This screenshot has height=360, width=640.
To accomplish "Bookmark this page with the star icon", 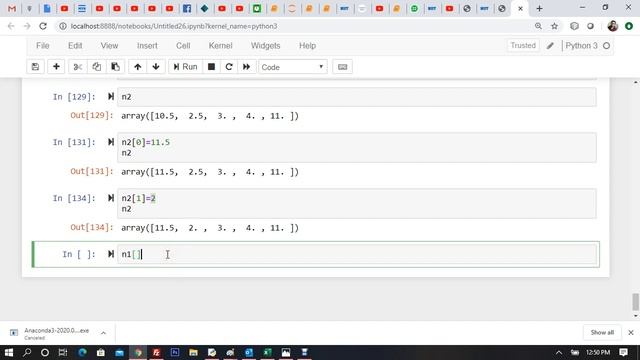I will (x=554, y=26).
